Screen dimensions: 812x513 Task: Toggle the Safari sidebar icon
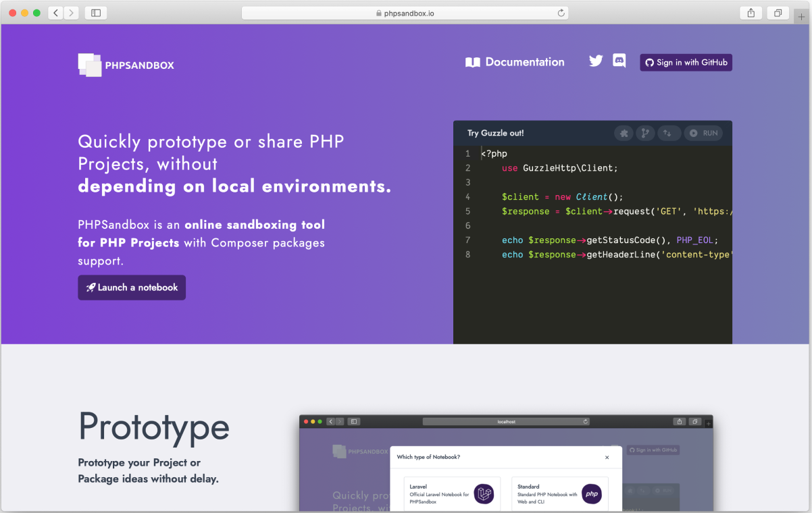[x=95, y=12]
